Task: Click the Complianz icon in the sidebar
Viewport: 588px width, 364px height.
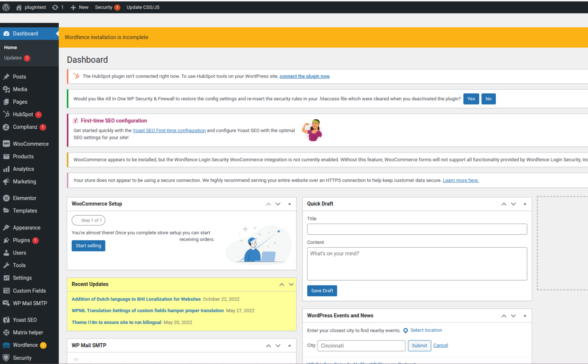Action: click(x=6, y=127)
